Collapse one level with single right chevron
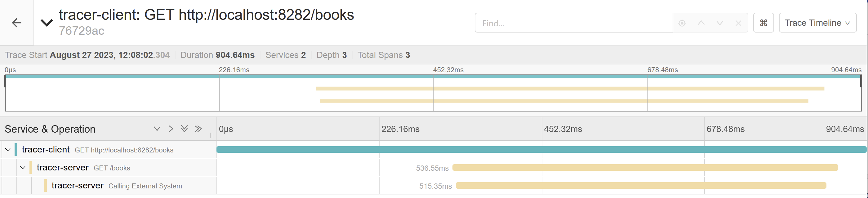The height and width of the screenshot is (198, 868). [171, 129]
